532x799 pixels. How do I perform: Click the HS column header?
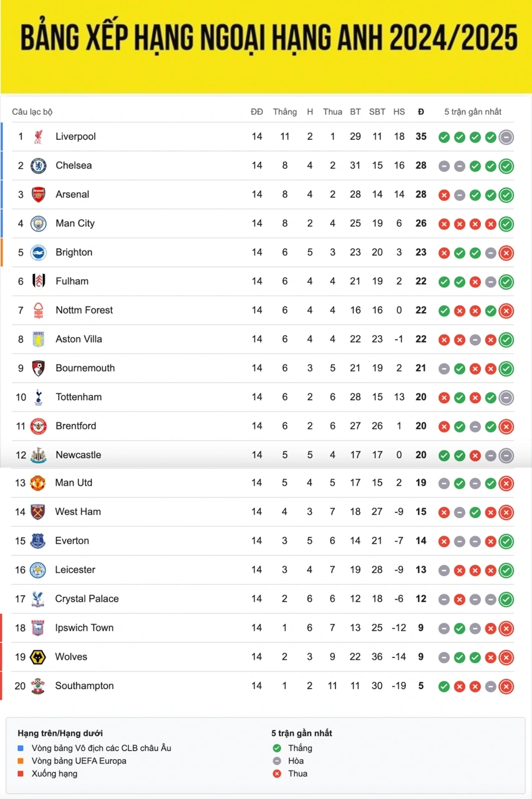click(399, 112)
